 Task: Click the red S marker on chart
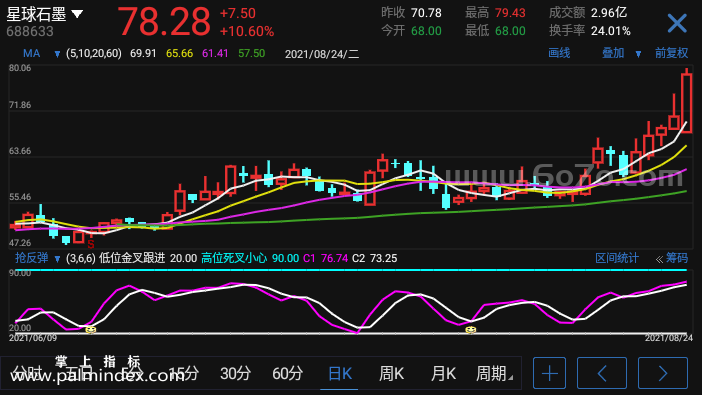[x=91, y=245]
